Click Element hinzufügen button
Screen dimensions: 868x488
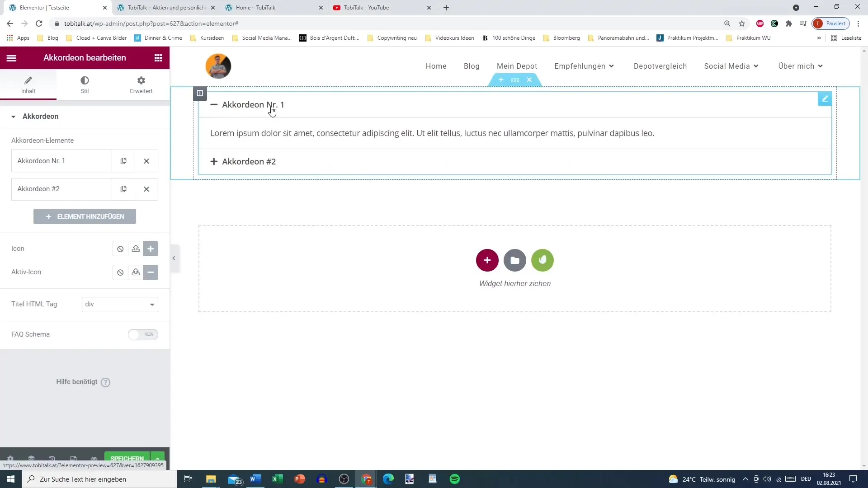(x=85, y=216)
